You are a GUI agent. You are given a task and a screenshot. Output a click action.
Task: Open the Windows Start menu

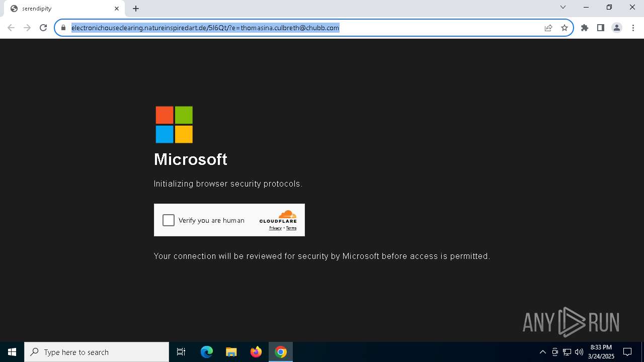(x=12, y=352)
